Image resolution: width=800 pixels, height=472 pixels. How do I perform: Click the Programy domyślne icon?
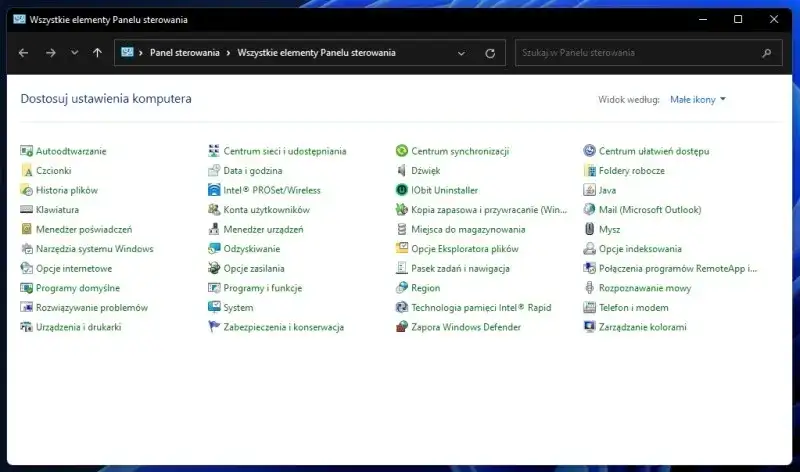[27, 288]
